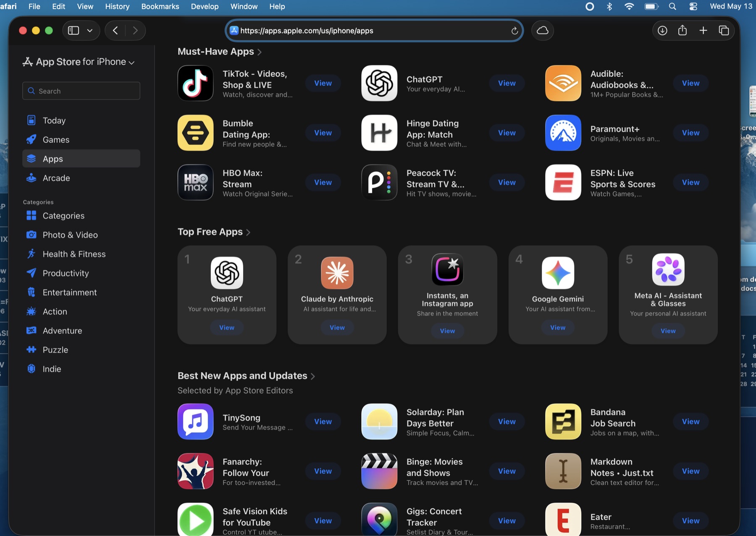Expand the Must-Have Apps section

click(x=220, y=52)
